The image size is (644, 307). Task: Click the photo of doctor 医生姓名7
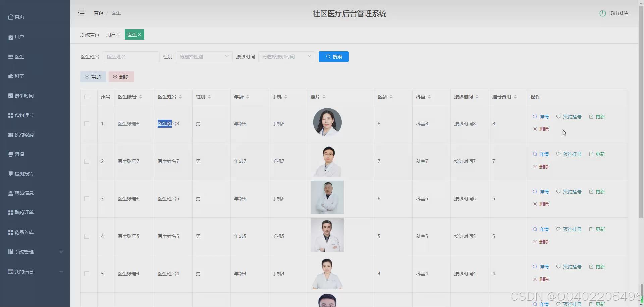[x=327, y=161]
